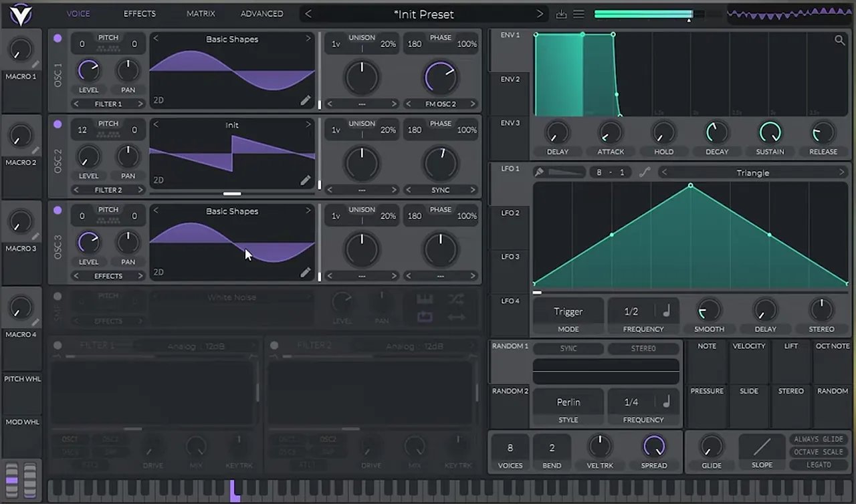Click the Macro 4 edit pencil icon
The height and width of the screenshot is (504, 856).
[x=35, y=323]
